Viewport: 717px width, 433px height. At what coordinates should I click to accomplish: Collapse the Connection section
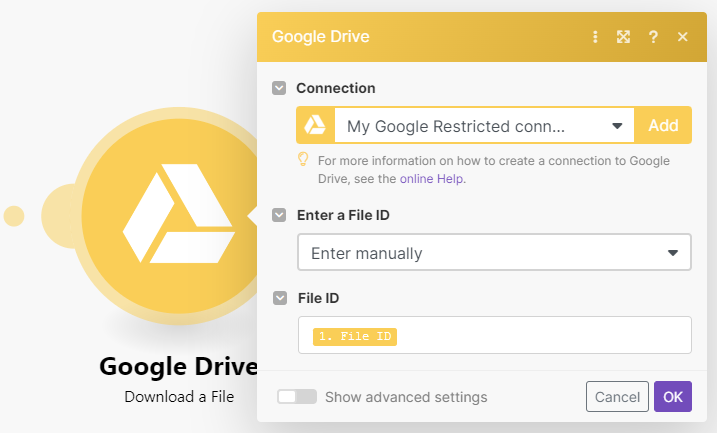click(279, 88)
